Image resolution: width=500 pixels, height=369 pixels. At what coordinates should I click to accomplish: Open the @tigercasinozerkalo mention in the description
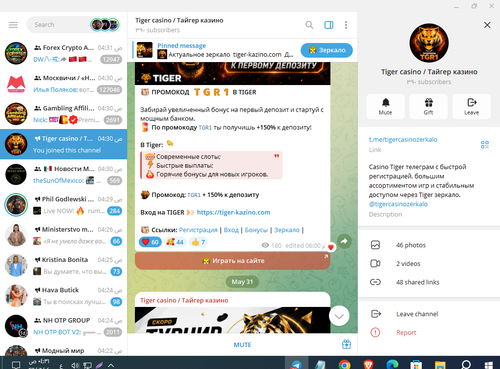tap(398, 204)
